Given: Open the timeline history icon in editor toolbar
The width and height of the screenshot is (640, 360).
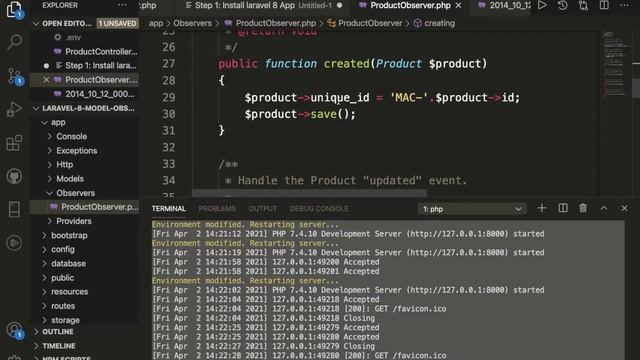Looking at the screenshot, I should pos(563,5).
